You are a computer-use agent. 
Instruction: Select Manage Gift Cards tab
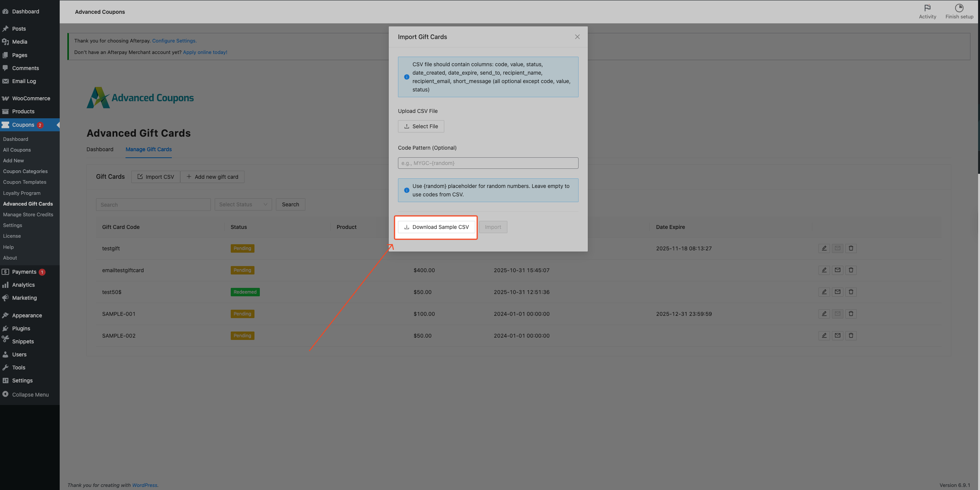point(148,149)
